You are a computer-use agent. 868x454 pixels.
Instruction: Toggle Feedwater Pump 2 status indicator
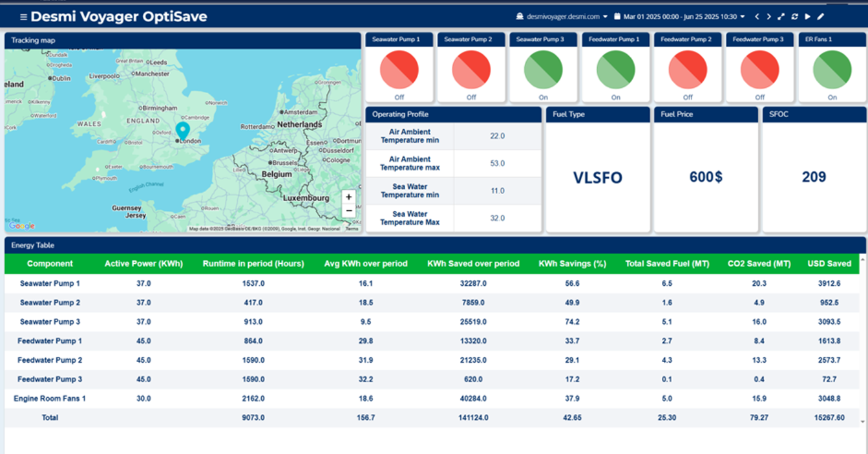pos(687,70)
